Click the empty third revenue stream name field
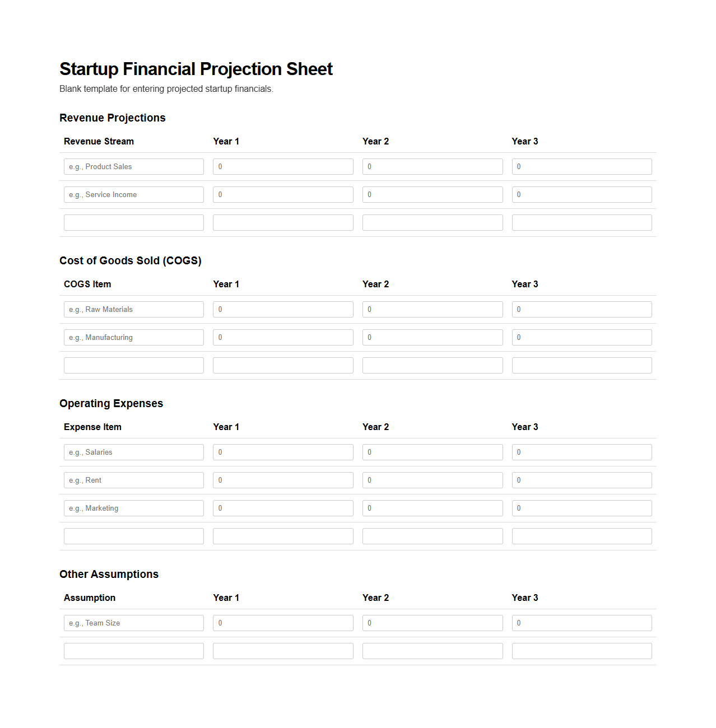 click(x=133, y=222)
